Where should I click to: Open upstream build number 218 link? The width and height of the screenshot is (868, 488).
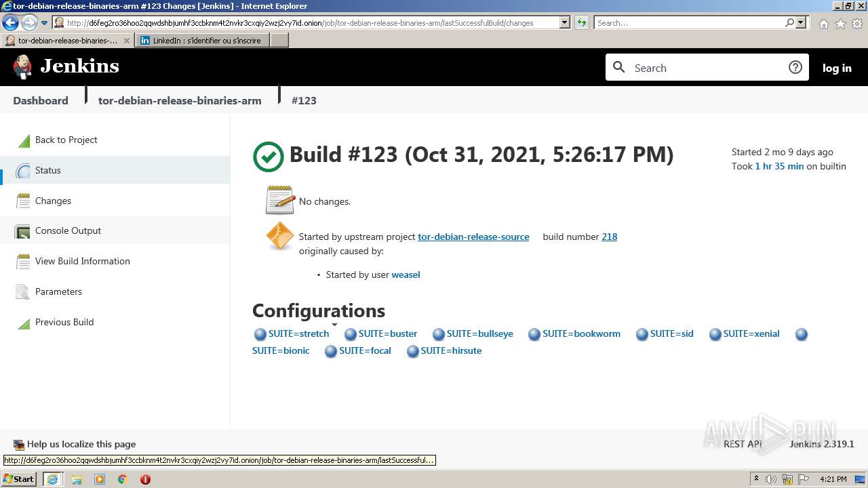[x=609, y=237]
